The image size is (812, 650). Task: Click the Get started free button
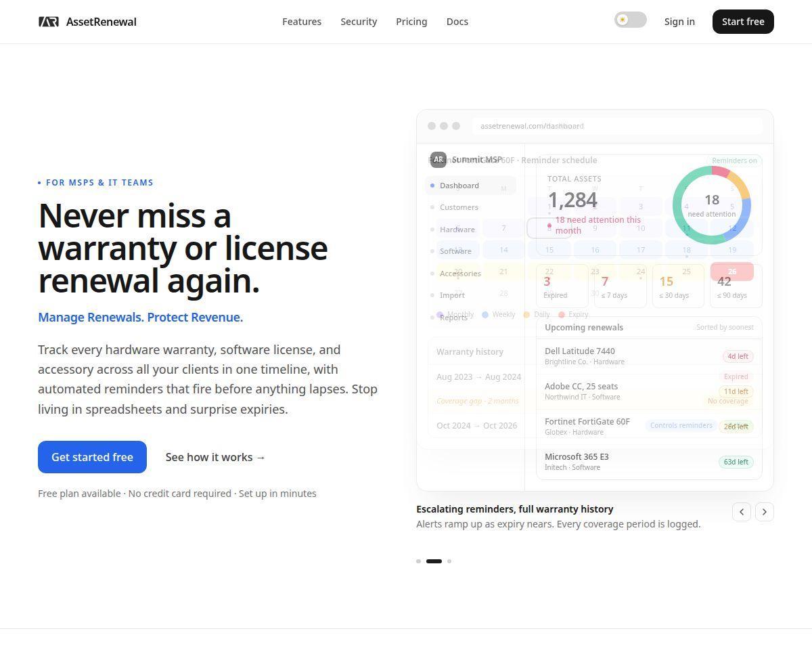point(92,457)
